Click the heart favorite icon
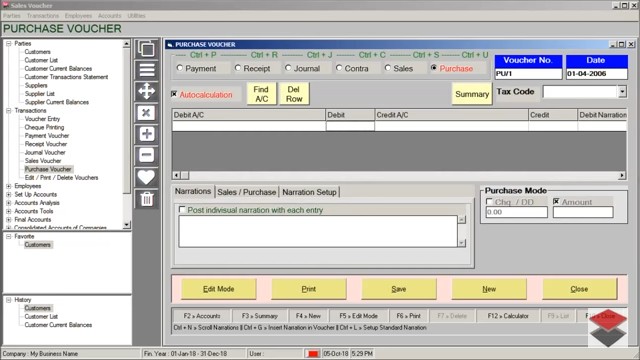Viewport: 640px width, 360px height. (147, 177)
